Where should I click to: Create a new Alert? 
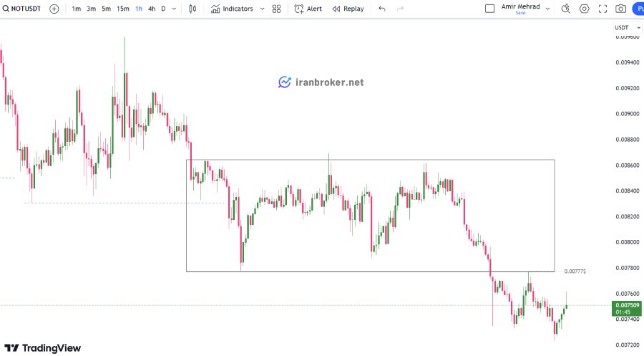308,9
